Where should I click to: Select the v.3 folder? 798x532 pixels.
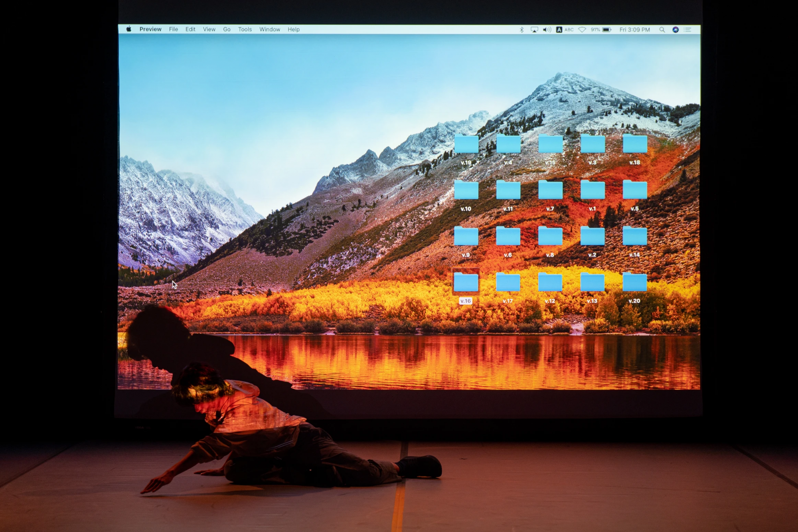pos(593,144)
